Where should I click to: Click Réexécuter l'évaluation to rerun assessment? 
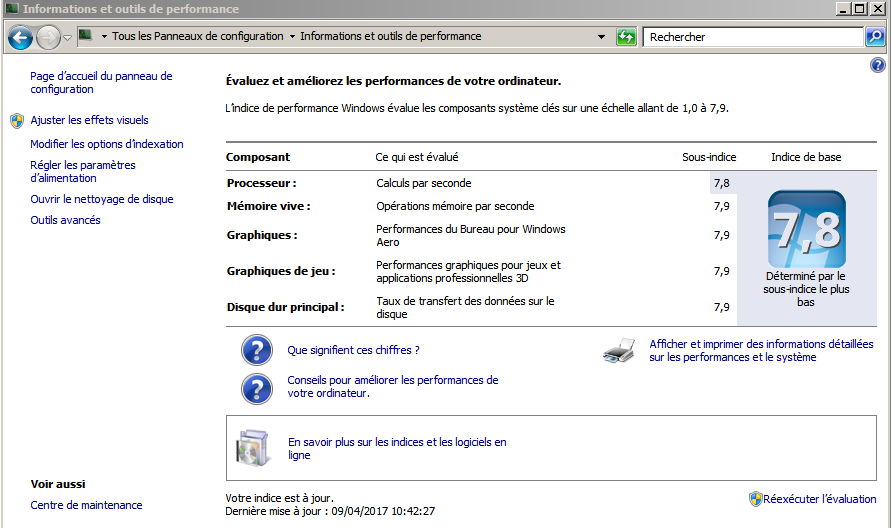[x=819, y=499]
